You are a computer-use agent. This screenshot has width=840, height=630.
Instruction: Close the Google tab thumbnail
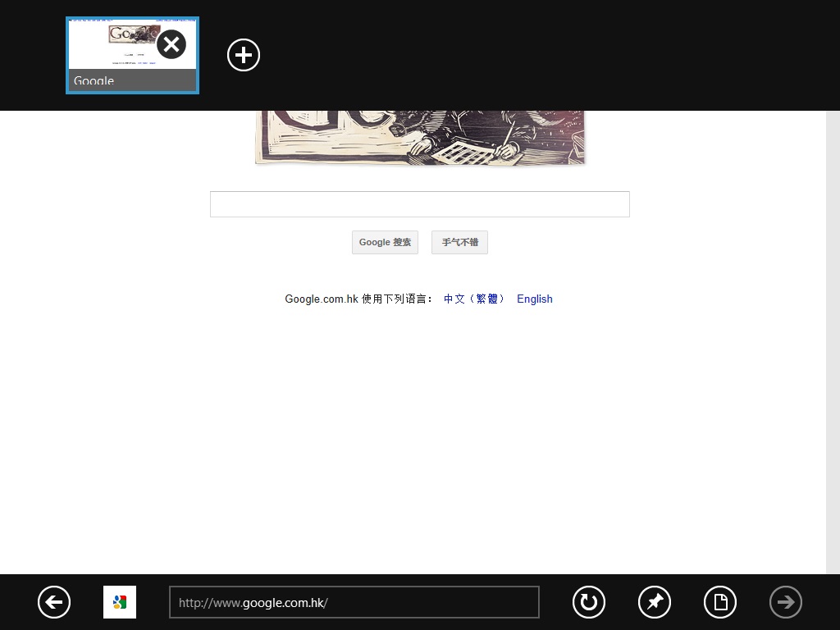click(171, 44)
